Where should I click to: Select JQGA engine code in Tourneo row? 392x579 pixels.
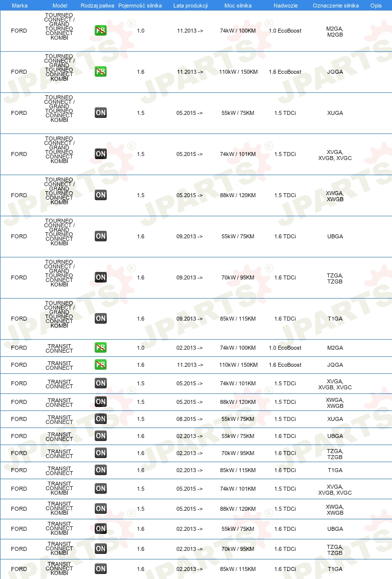click(335, 72)
